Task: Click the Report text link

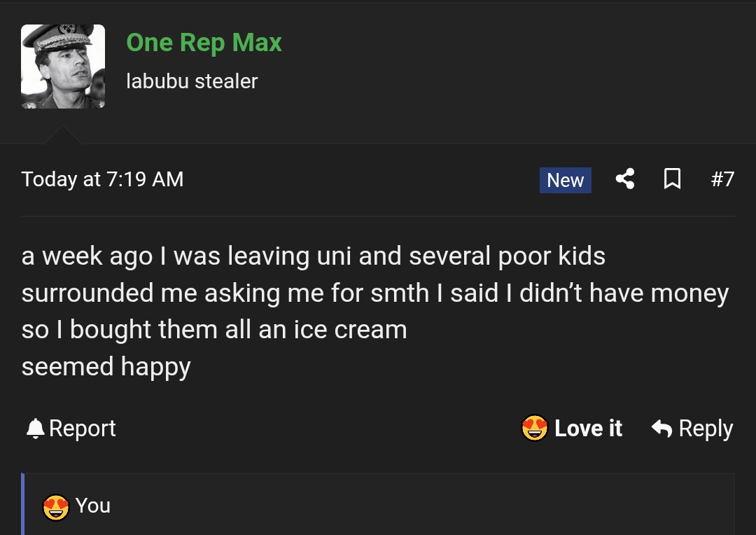Action: pos(83,429)
